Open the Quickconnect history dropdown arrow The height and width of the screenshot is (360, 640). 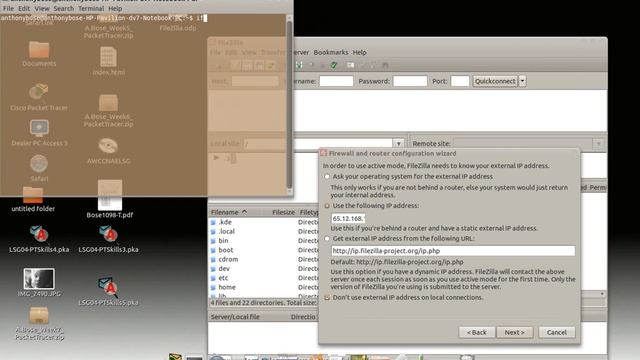click(522, 81)
